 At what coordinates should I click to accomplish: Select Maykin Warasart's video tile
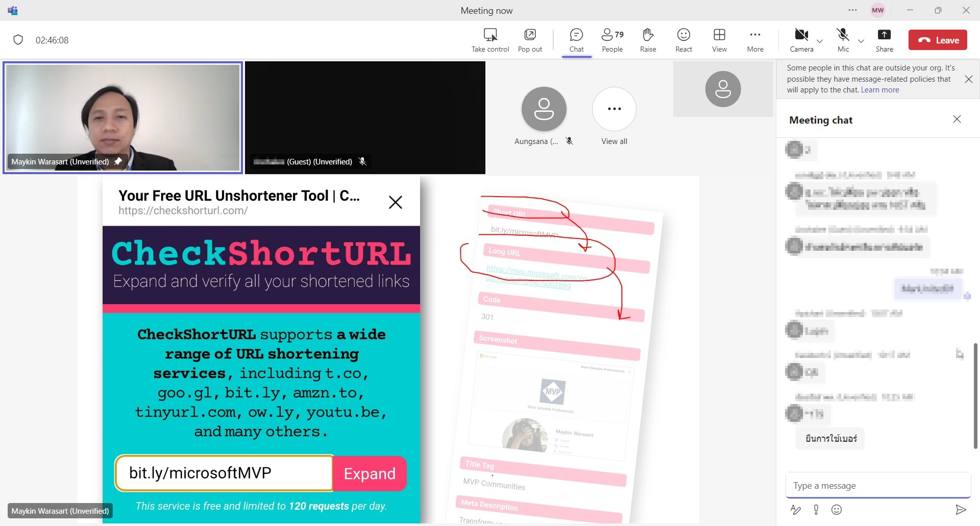(122, 117)
